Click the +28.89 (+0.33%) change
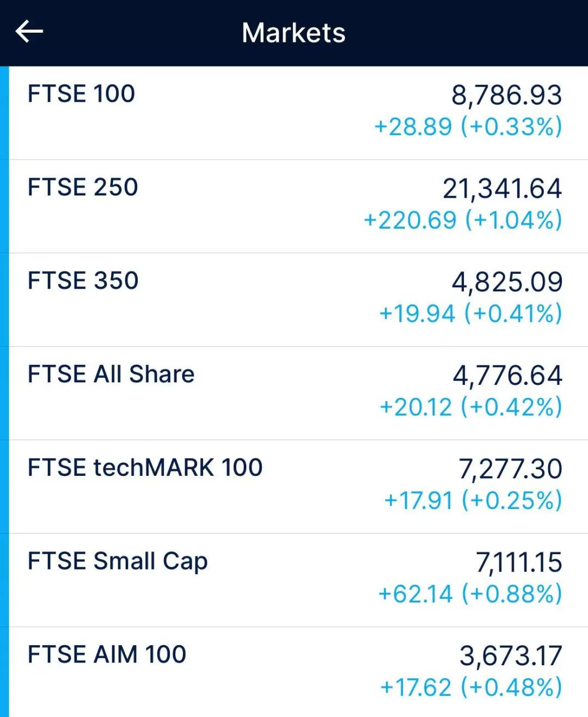 pyautogui.click(x=468, y=127)
